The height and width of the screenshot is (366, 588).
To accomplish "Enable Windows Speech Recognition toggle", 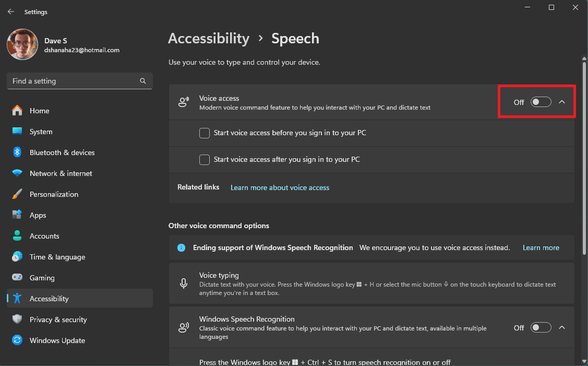I will tap(541, 327).
